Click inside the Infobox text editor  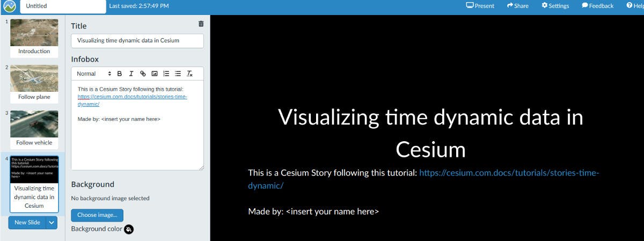[x=137, y=125]
